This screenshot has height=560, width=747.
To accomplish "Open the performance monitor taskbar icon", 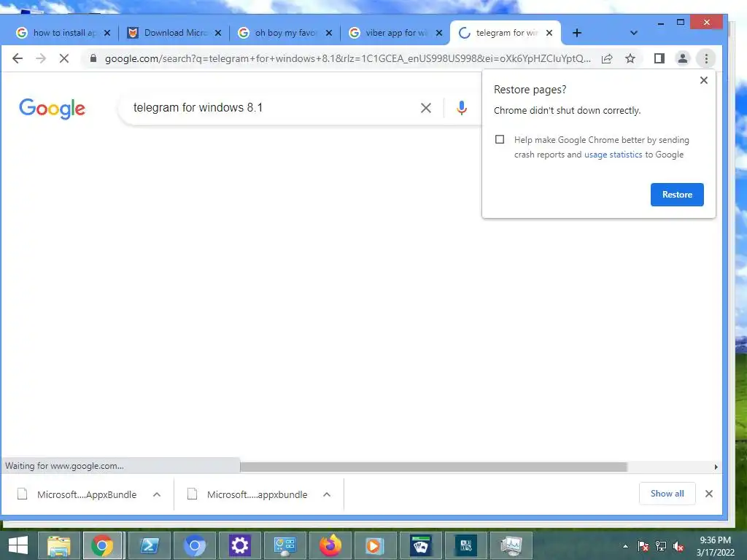I will (511, 545).
